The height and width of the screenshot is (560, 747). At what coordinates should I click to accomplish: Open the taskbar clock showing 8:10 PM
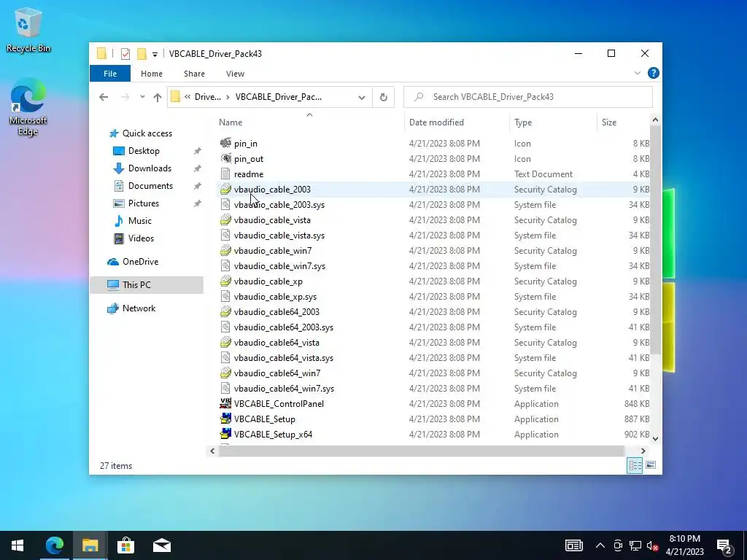684,545
